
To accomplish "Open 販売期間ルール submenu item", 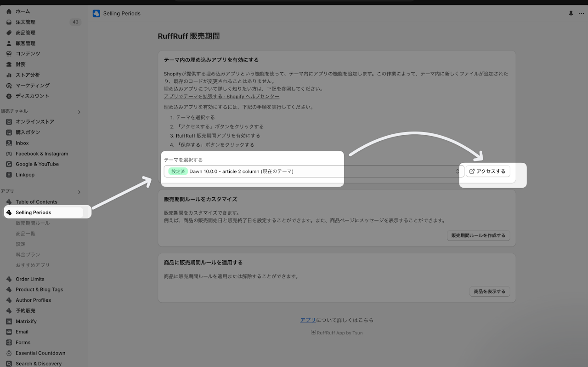I will coord(33,223).
